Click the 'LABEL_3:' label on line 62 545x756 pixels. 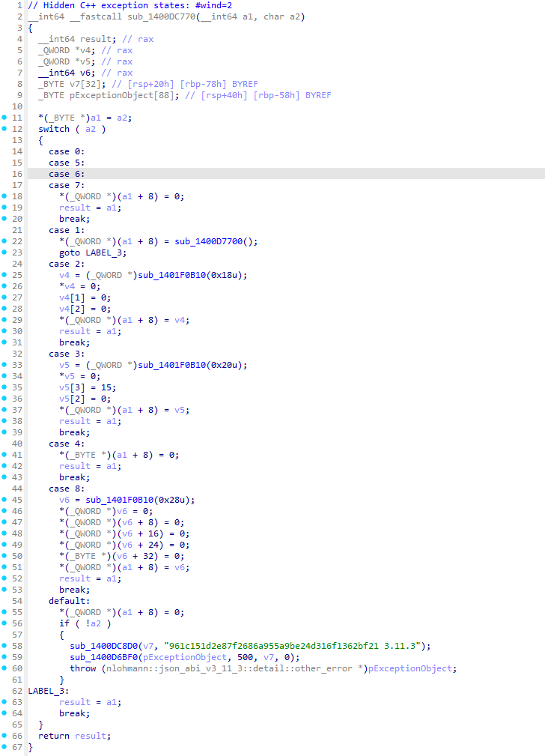(x=49, y=691)
